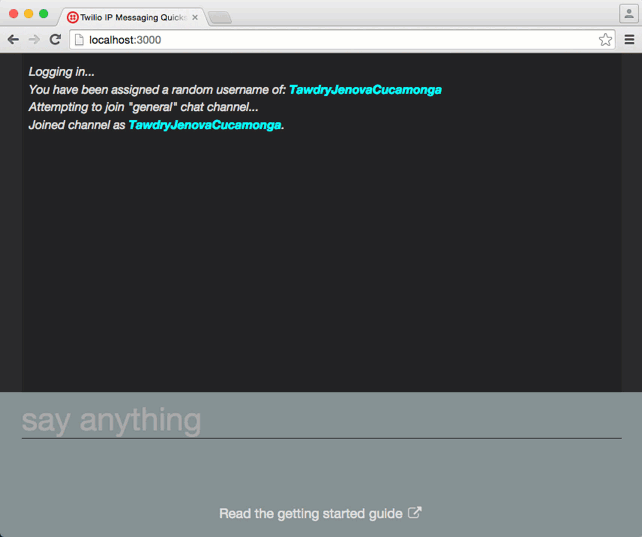
Task: Click the Attempting to join "general" chat channel text
Action: click(x=143, y=107)
